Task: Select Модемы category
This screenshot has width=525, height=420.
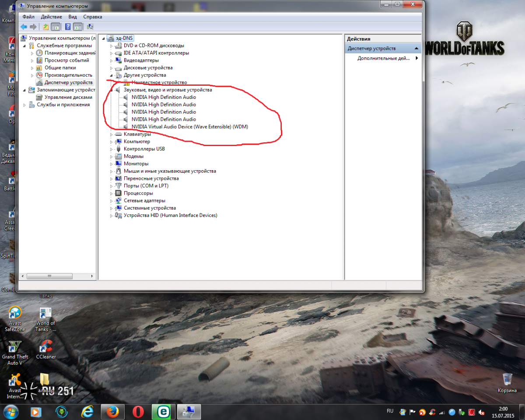Action: click(x=133, y=156)
